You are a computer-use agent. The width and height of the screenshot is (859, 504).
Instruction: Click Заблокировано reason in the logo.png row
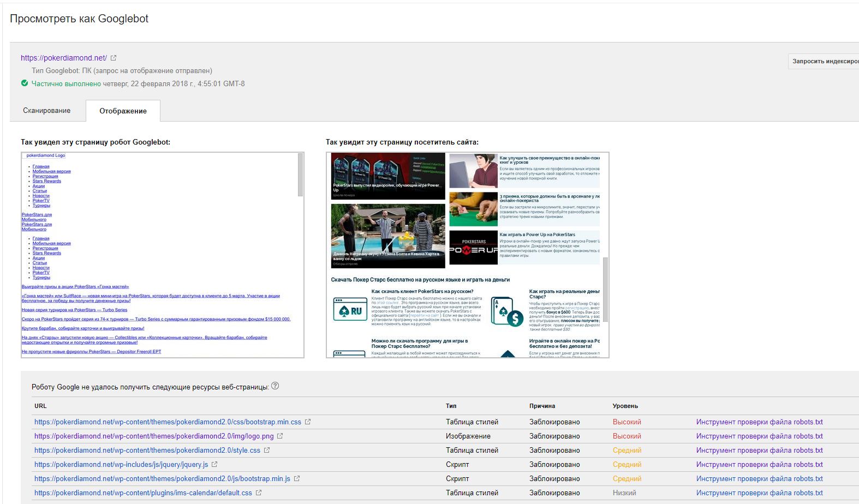[554, 436]
